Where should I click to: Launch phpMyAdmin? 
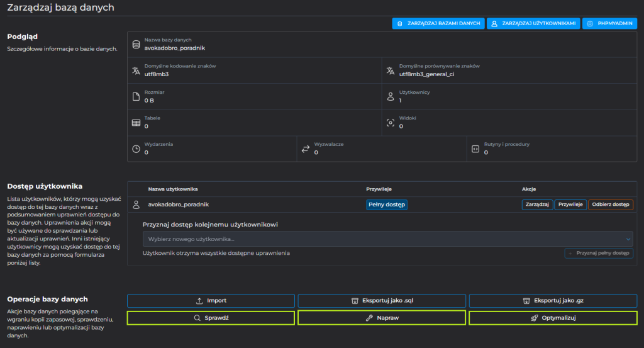point(609,23)
